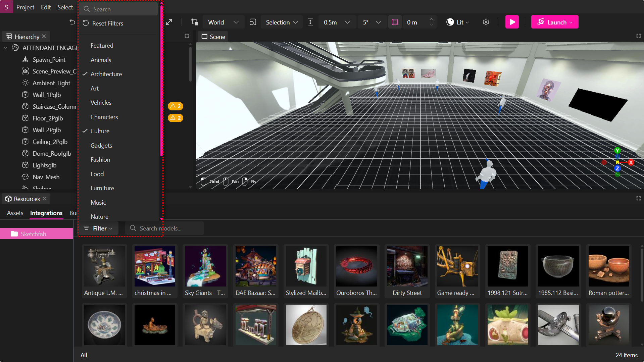Disable the grid snapping toggle

(x=395, y=22)
